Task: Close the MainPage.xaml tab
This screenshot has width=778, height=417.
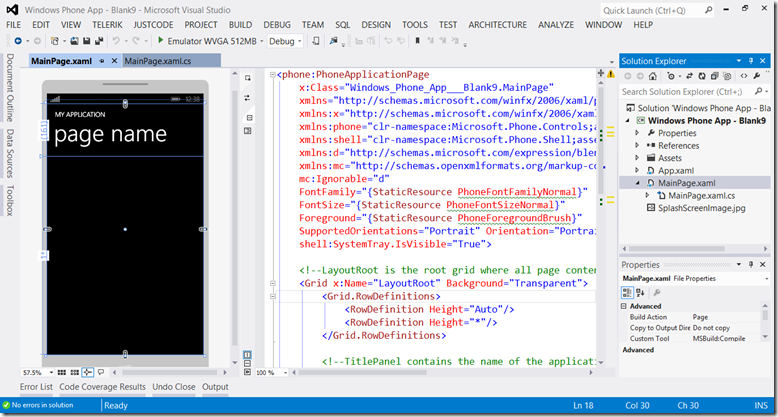Action: [114, 61]
